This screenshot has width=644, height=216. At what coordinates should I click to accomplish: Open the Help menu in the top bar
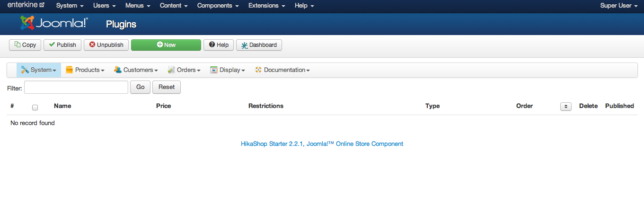click(x=304, y=6)
